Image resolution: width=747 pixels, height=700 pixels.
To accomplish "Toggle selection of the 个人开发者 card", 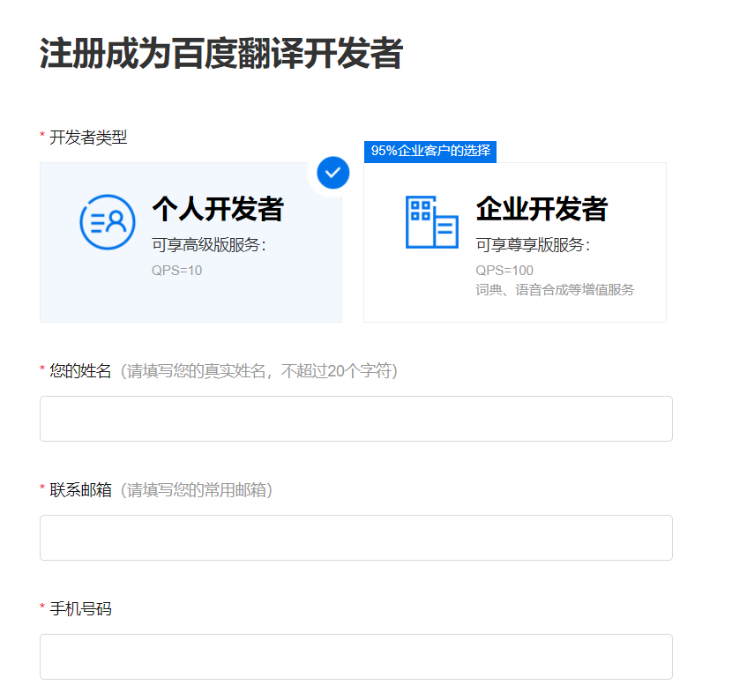I will (190, 242).
